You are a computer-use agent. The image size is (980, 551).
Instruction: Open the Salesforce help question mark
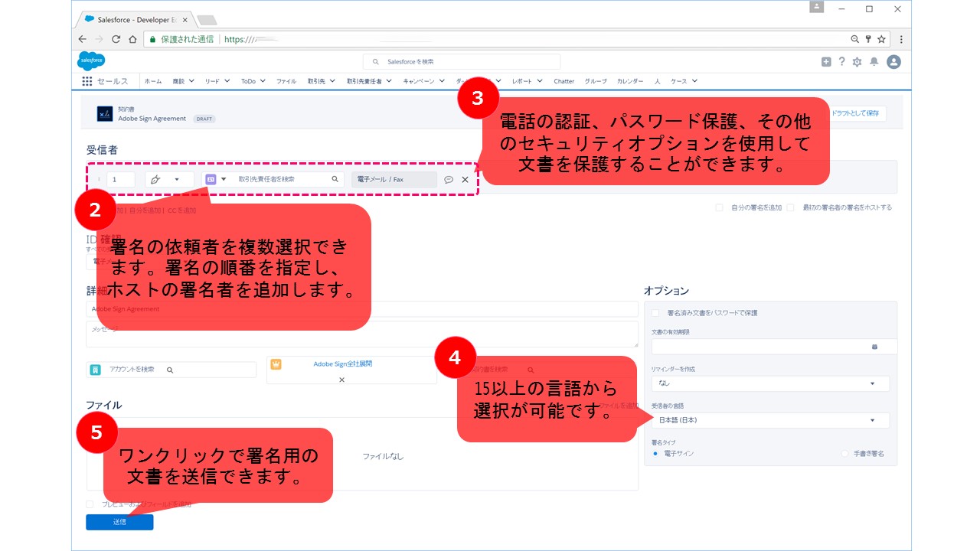click(x=841, y=62)
